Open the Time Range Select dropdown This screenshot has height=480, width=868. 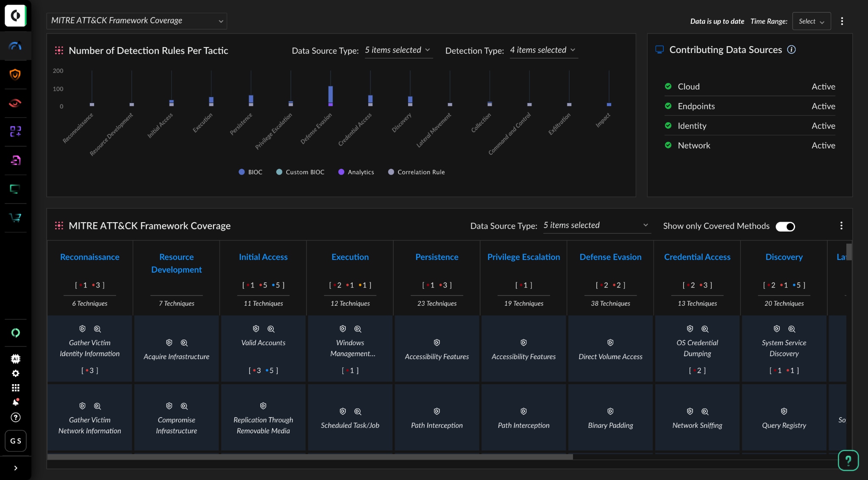pos(812,21)
